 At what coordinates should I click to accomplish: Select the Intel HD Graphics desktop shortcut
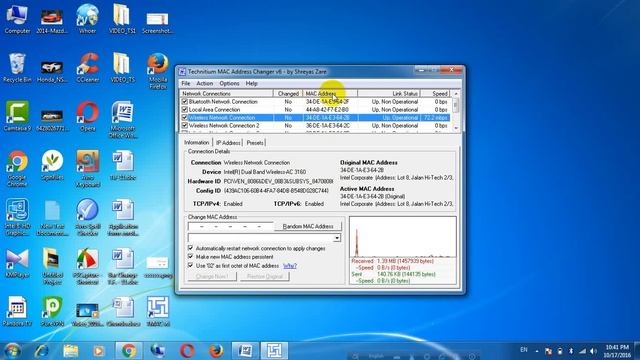(x=17, y=217)
